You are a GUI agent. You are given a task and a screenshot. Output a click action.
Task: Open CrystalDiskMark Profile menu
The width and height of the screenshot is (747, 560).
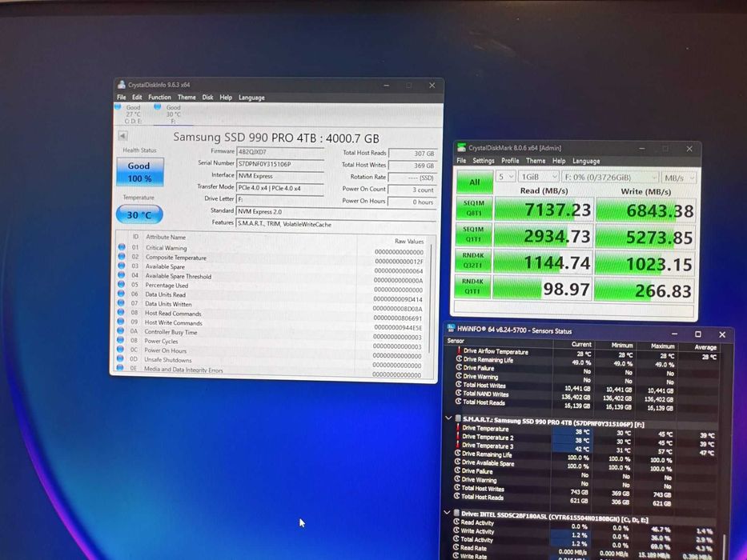click(510, 161)
